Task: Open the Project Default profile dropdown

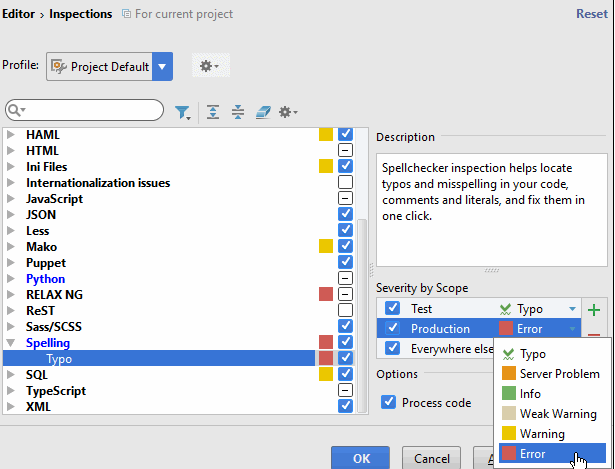Action: click(x=162, y=67)
